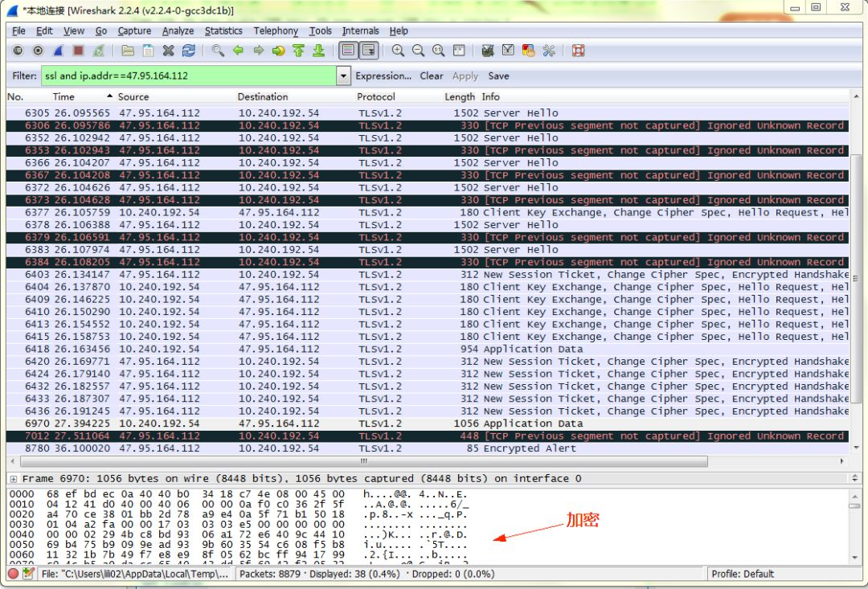The height and width of the screenshot is (589, 868).
Task: Jump to the first packet
Action: [299, 51]
